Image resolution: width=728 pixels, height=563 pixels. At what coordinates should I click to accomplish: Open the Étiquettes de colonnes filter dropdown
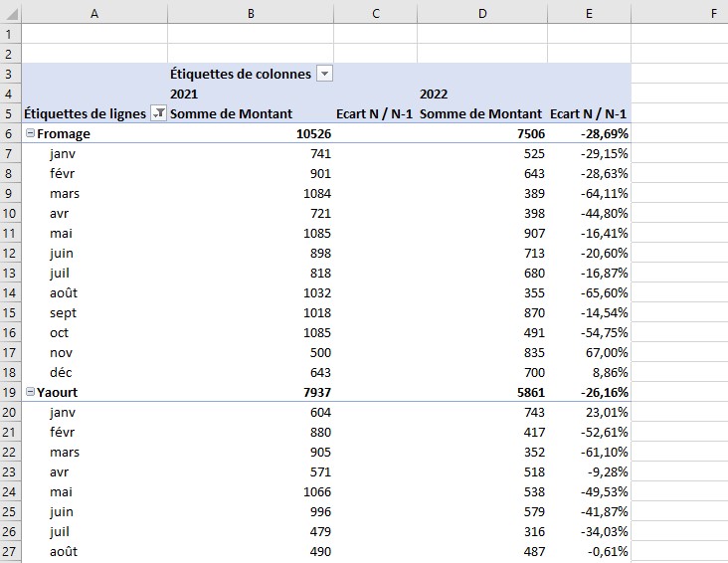click(324, 74)
